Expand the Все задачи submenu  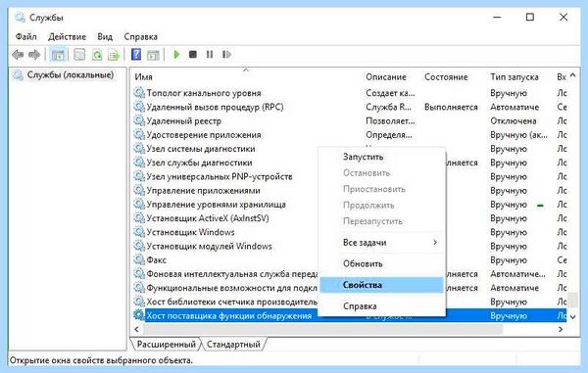click(x=382, y=243)
